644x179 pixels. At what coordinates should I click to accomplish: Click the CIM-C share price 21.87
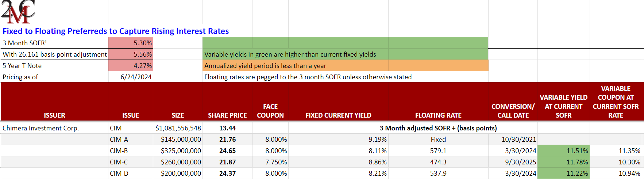227,162
